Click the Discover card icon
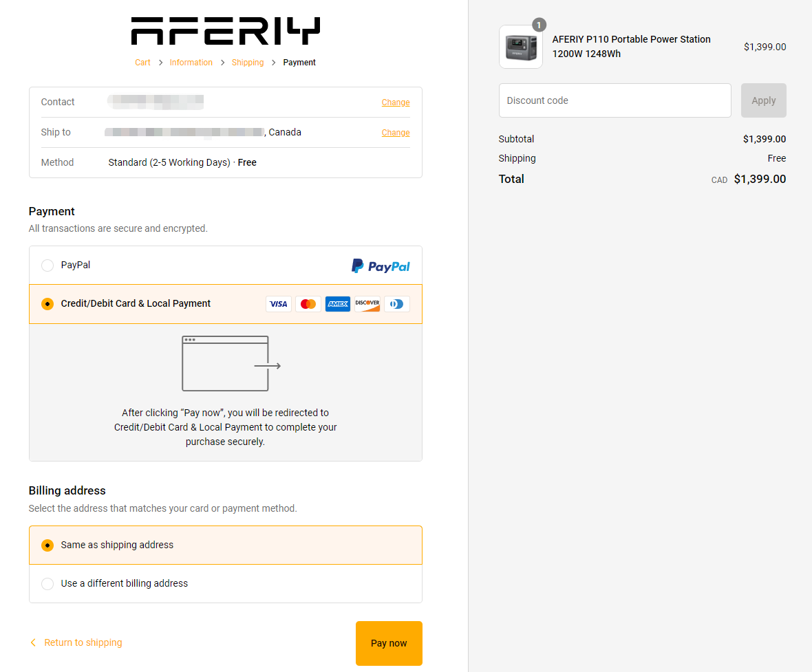812x672 pixels. (x=367, y=304)
